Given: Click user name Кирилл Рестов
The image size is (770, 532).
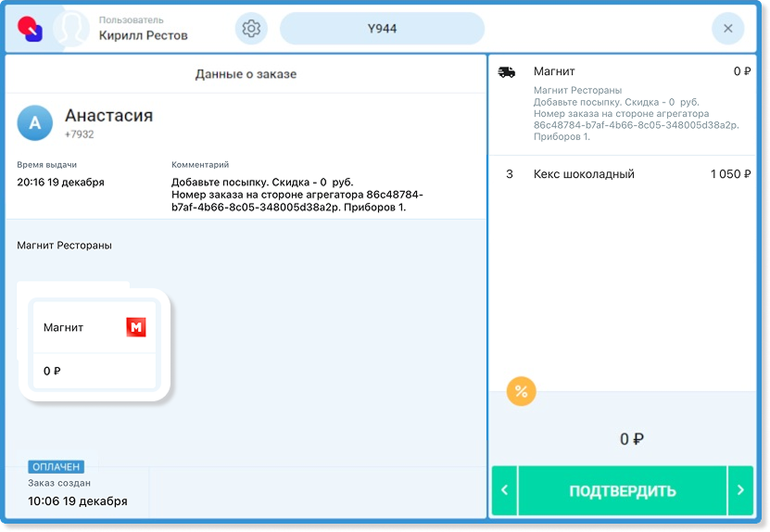Looking at the screenshot, I should (x=143, y=36).
